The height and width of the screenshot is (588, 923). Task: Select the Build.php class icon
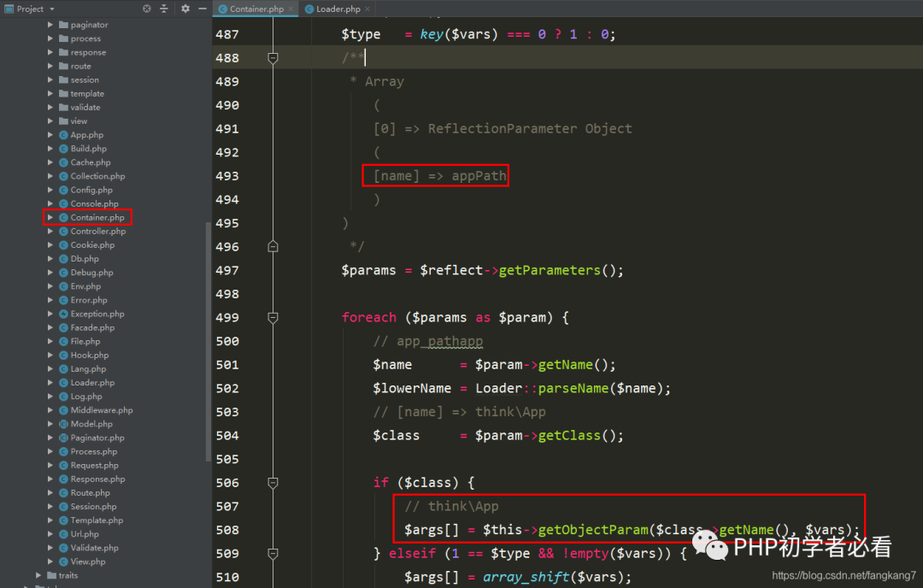[63, 149]
